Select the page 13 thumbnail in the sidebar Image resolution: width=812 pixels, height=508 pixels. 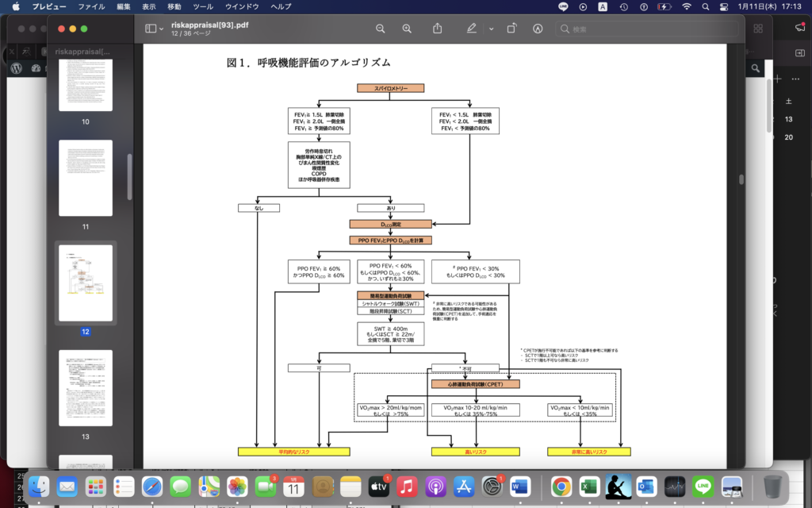pyautogui.click(x=85, y=389)
